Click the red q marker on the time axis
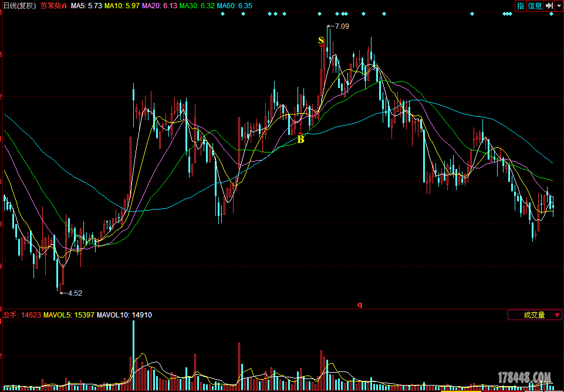 (x=360, y=305)
